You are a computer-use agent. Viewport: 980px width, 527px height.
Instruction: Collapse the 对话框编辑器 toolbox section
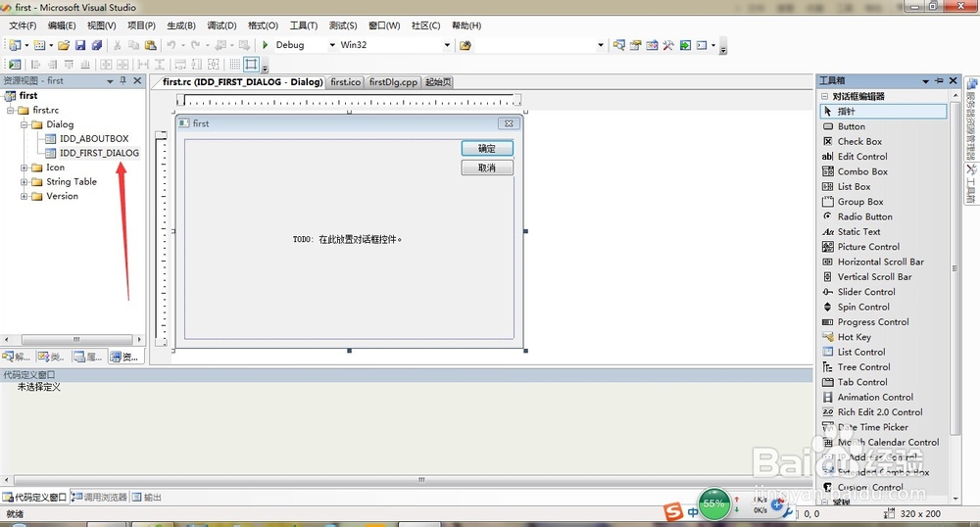[824, 96]
